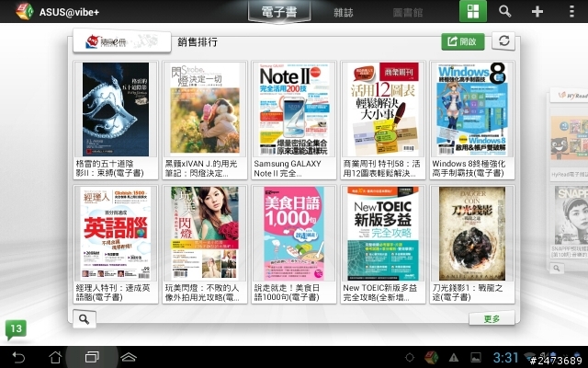The width and height of the screenshot is (588, 368).
Task: Open the HyRead cat cartoon cover thumbnail
Action: click(x=570, y=138)
